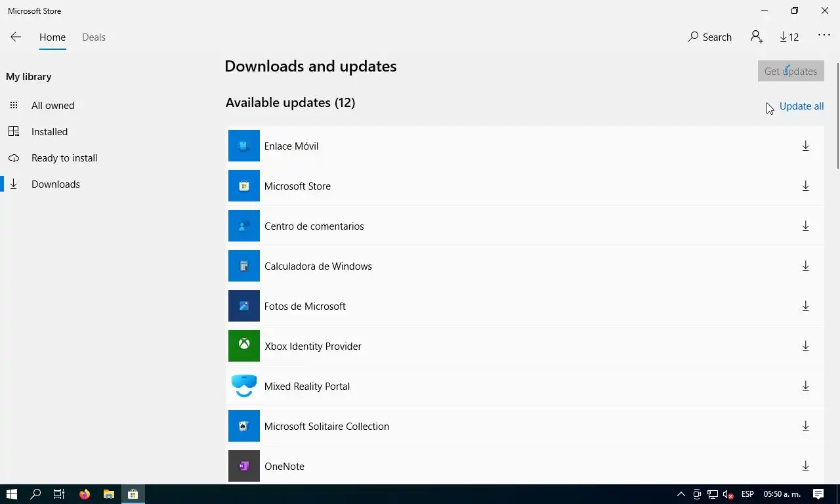Open the Fotos de Microsoft tile icon
Image resolution: width=840 pixels, height=504 pixels.
[244, 306]
